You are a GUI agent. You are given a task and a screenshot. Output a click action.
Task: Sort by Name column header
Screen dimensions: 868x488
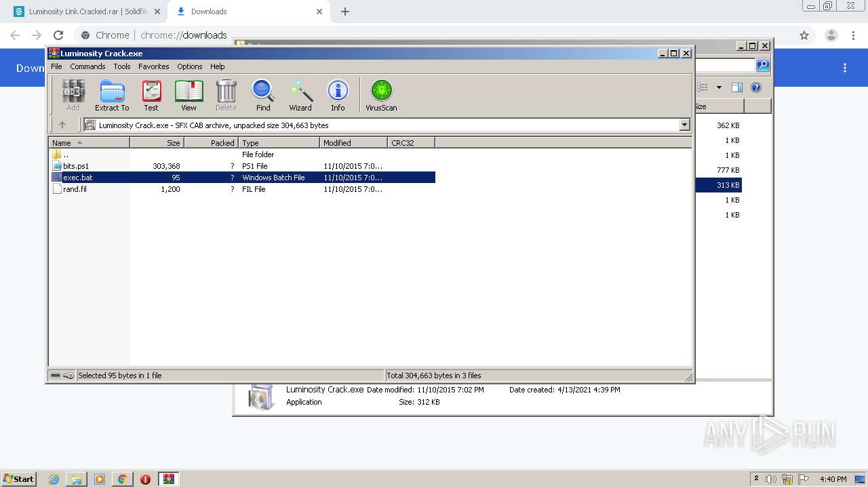click(x=89, y=143)
